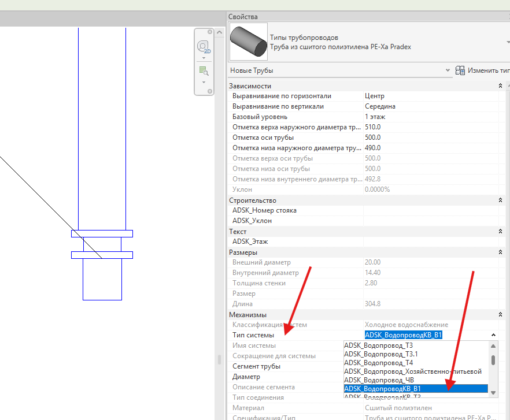This screenshot has width=510, height=420.
Task: Click the 'Диаметр' property label
Action: [x=246, y=377]
